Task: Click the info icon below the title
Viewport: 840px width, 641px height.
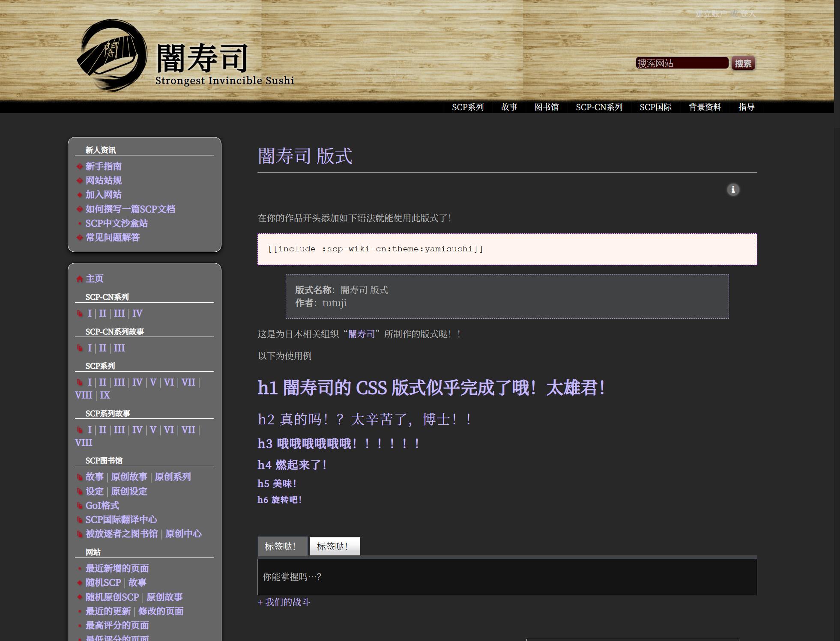Action: [x=733, y=190]
